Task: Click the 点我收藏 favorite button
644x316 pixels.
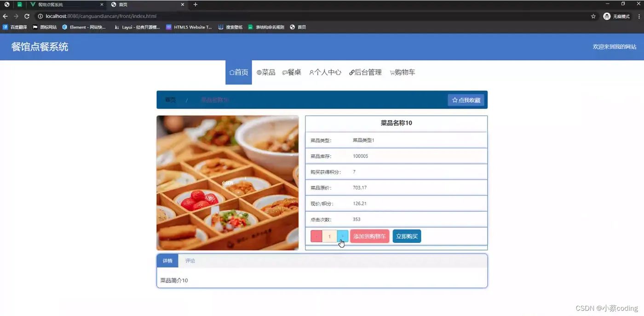Action: coord(466,100)
